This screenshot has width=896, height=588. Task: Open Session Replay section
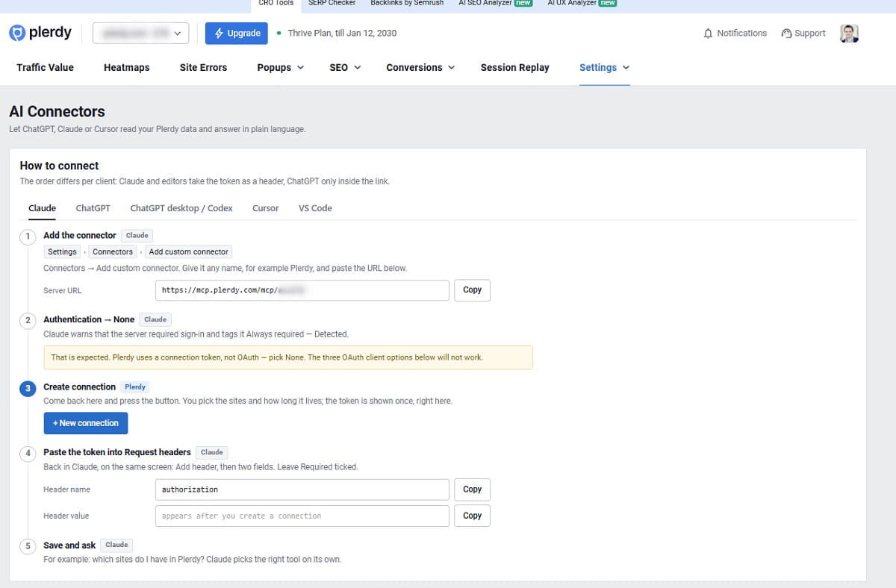[x=514, y=67]
